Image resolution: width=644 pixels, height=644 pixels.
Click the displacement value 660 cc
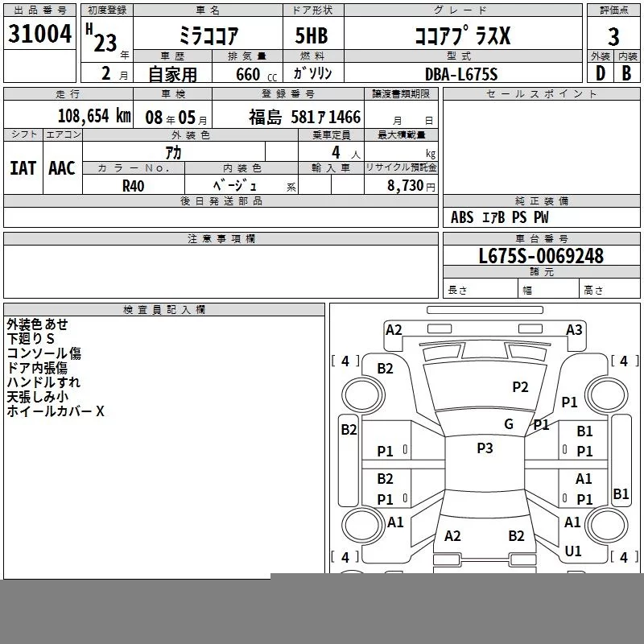[256, 74]
